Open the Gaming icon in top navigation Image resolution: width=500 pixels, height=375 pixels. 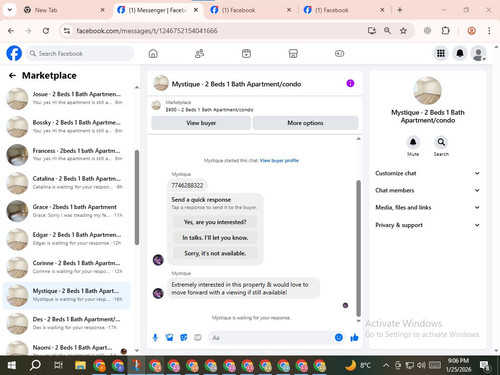pyautogui.click(x=339, y=53)
